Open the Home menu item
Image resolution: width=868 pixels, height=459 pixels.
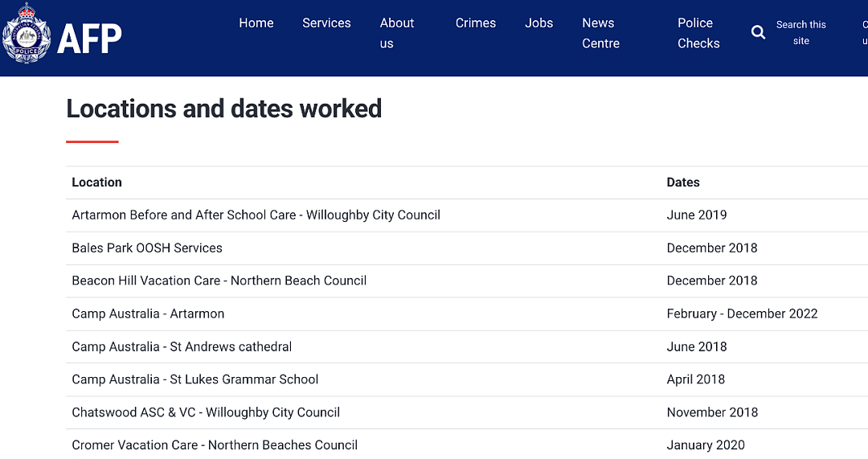click(x=256, y=23)
